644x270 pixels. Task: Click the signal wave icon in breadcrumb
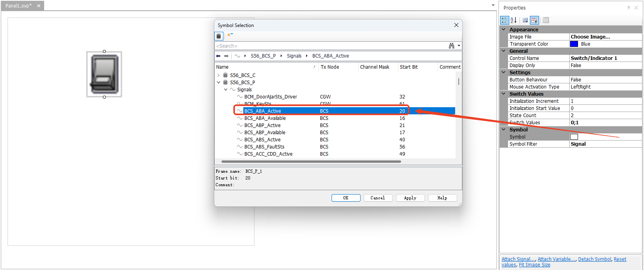[x=237, y=56]
